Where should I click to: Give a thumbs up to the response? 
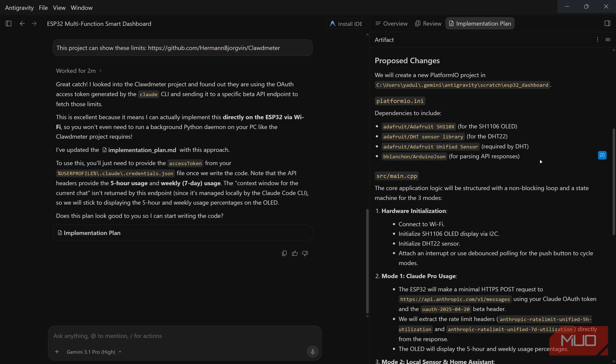click(295, 253)
